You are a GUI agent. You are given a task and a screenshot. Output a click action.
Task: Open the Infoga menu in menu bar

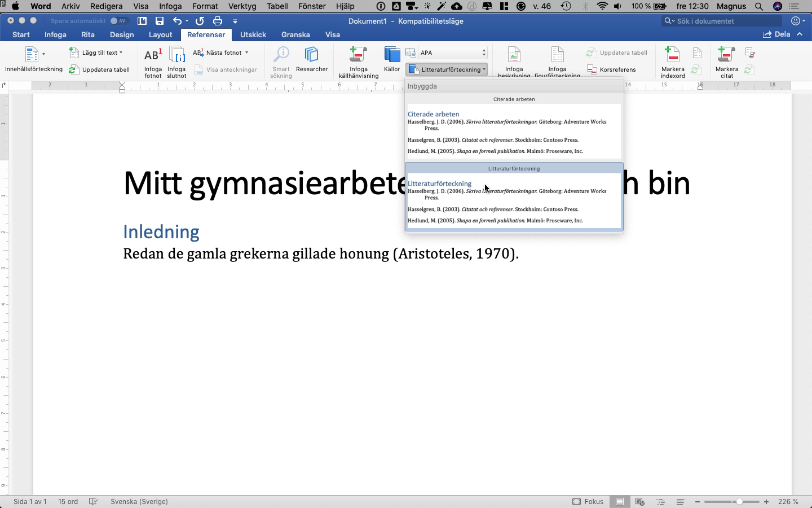(x=170, y=6)
